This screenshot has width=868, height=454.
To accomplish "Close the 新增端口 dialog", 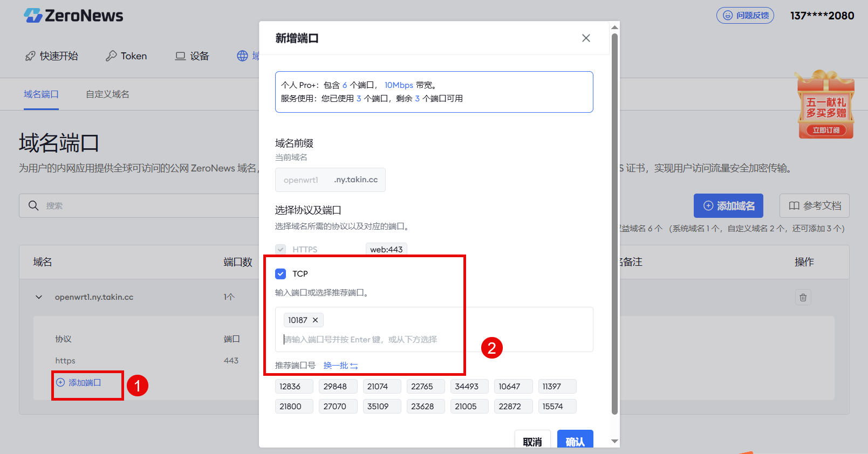I will (x=586, y=38).
